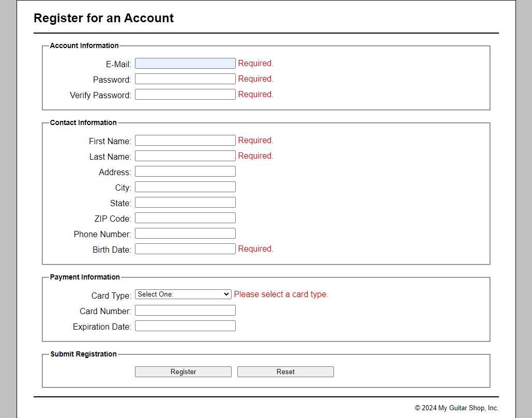This screenshot has width=532, height=418.
Task: Focus the Password text box
Action: (x=185, y=79)
